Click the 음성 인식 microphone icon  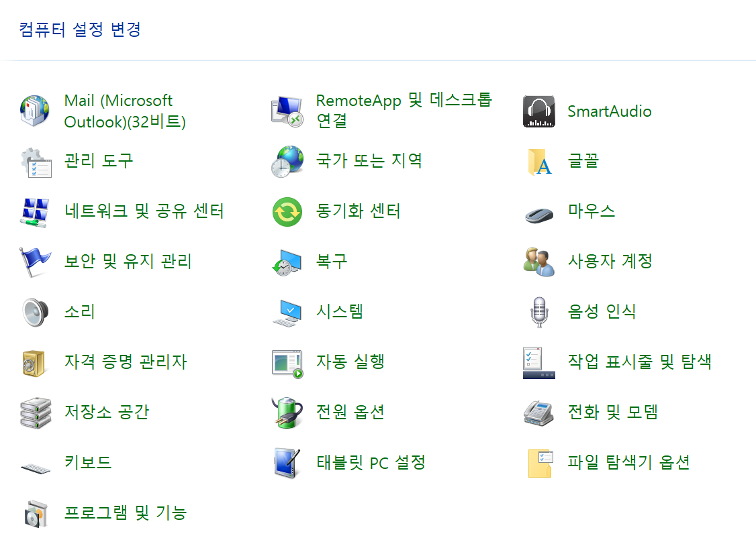(x=538, y=311)
